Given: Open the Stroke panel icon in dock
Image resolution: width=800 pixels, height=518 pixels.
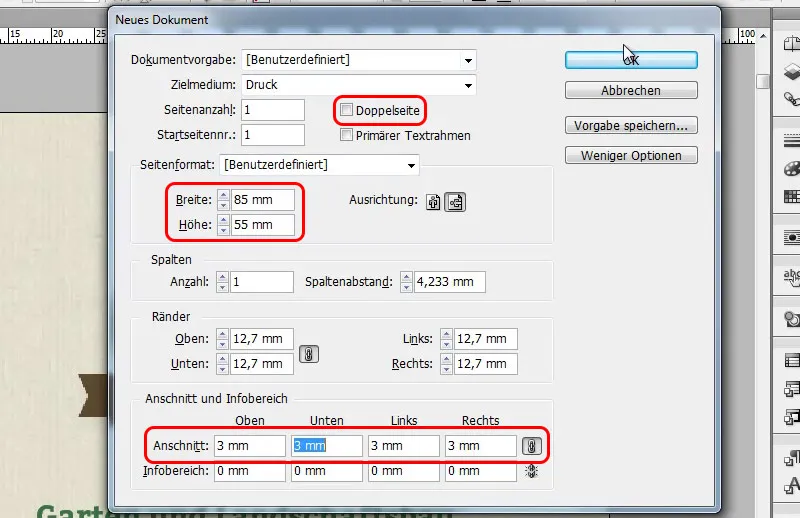Looking at the screenshot, I should 791,140.
